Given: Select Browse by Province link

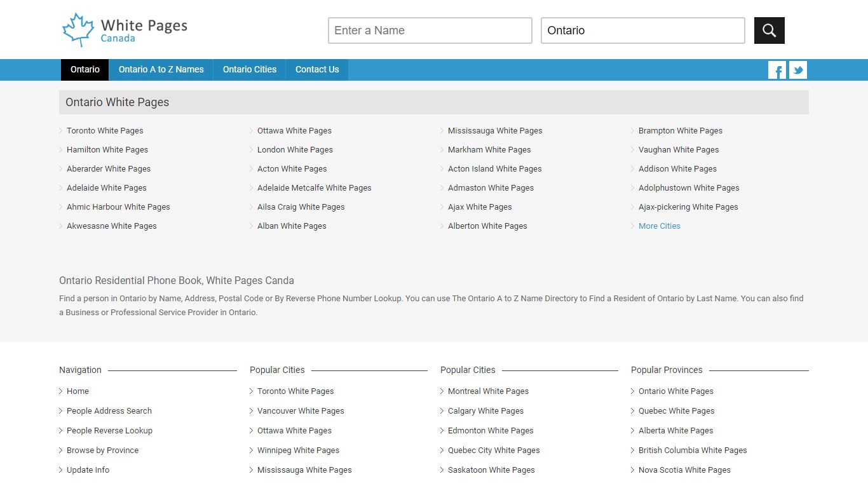Looking at the screenshot, I should pyautogui.click(x=102, y=451).
